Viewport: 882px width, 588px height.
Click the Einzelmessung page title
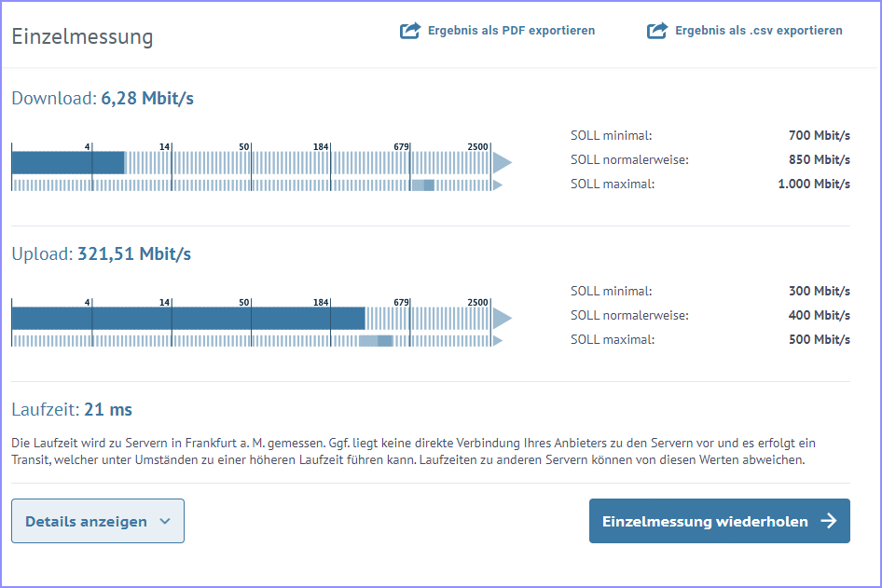[82, 36]
